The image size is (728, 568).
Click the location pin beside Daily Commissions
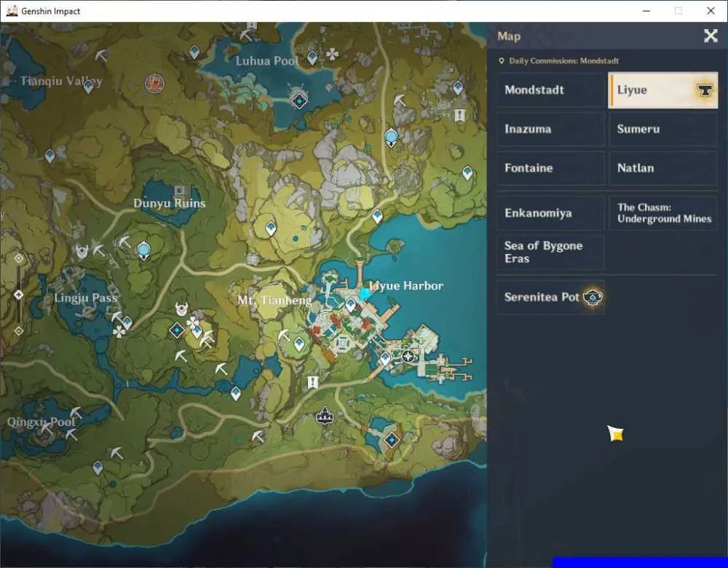pyautogui.click(x=502, y=61)
